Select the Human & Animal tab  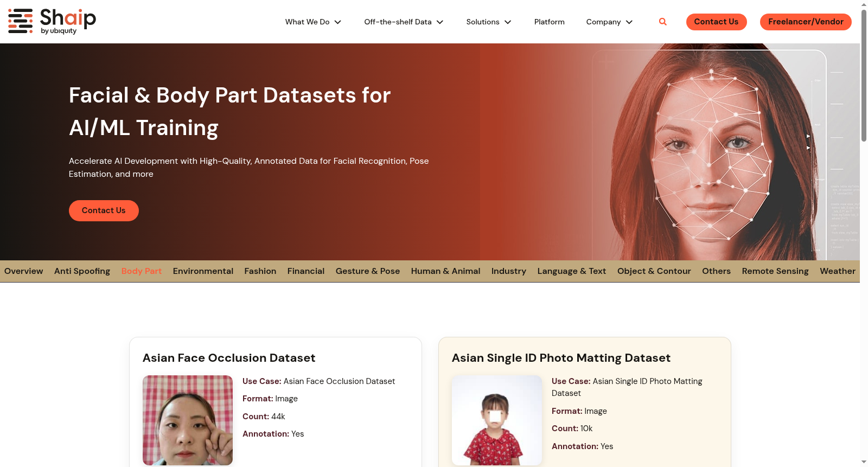click(x=445, y=271)
